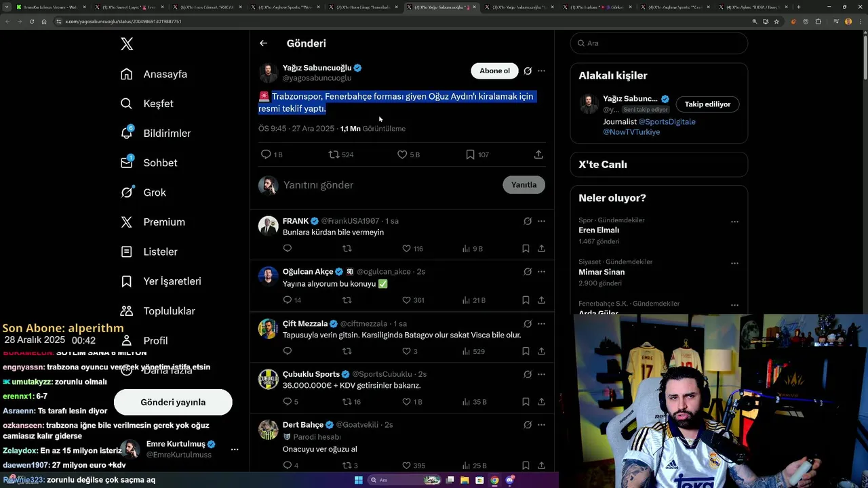Click the X logo in the sidebar

[127, 44]
